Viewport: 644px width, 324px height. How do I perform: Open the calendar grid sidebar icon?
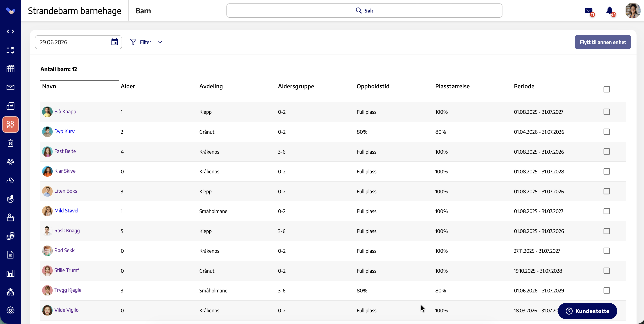point(10,69)
